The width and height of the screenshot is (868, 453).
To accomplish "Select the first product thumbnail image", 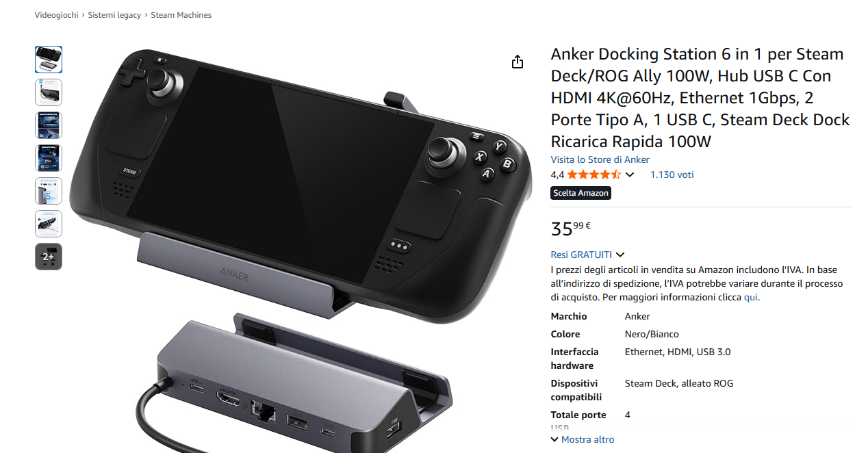I will tap(49, 60).
